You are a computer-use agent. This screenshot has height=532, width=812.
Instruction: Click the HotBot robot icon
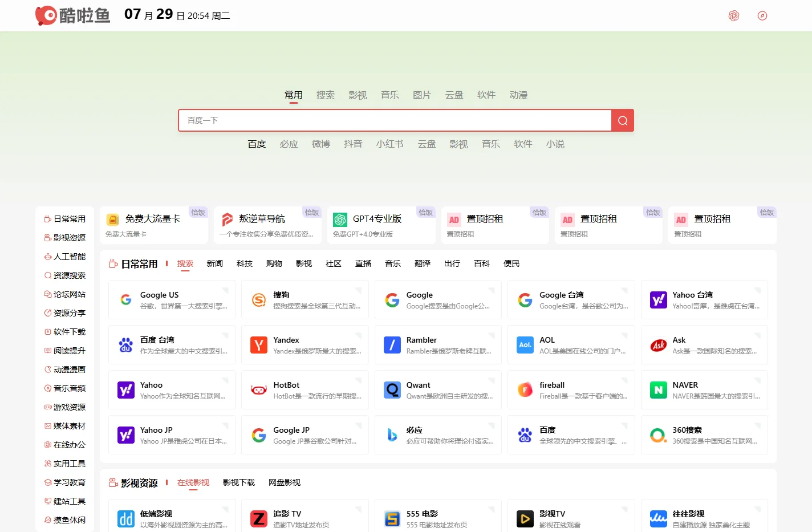259,390
